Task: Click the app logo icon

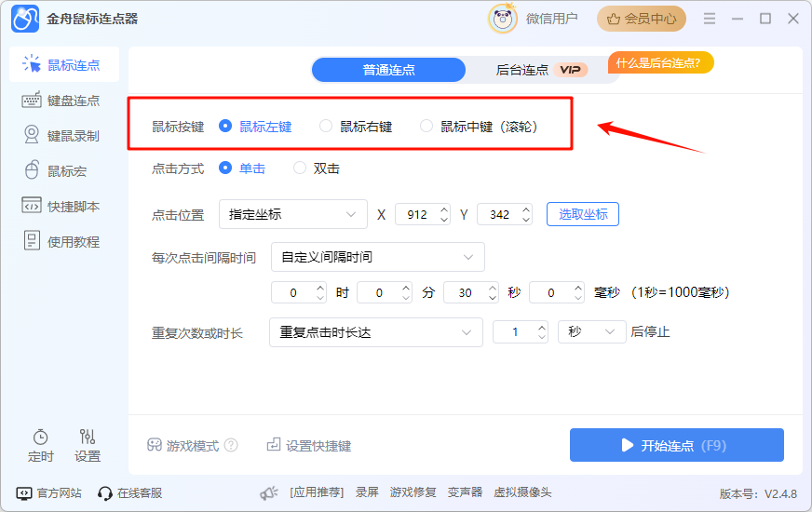Action: [x=25, y=20]
